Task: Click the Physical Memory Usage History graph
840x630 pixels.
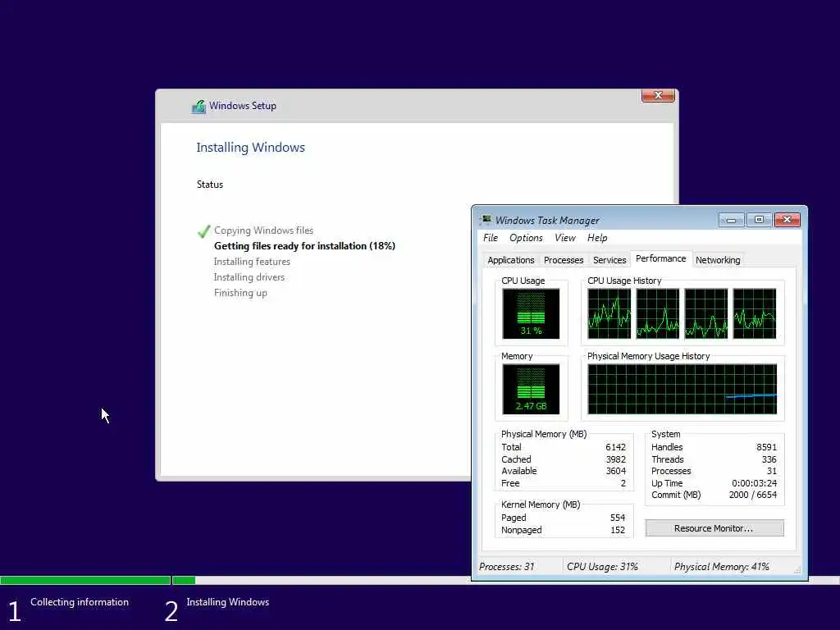Action: click(682, 390)
